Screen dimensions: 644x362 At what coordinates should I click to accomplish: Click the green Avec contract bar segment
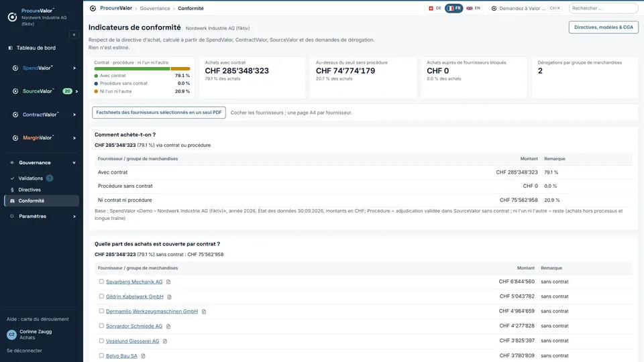132,68
